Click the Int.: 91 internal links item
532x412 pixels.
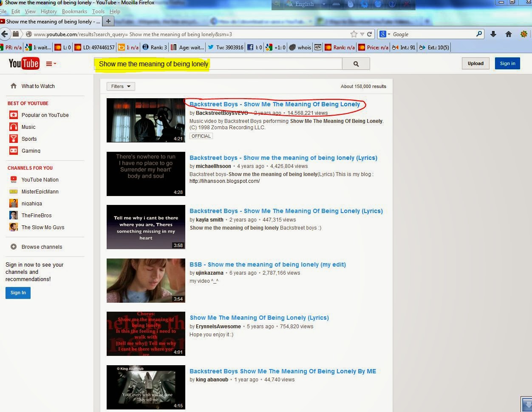click(x=403, y=47)
